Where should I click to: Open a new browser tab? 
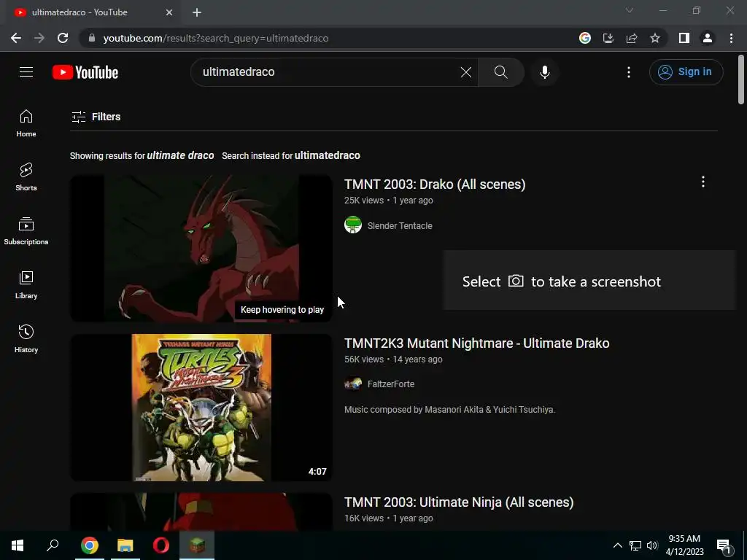[x=197, y=12]
